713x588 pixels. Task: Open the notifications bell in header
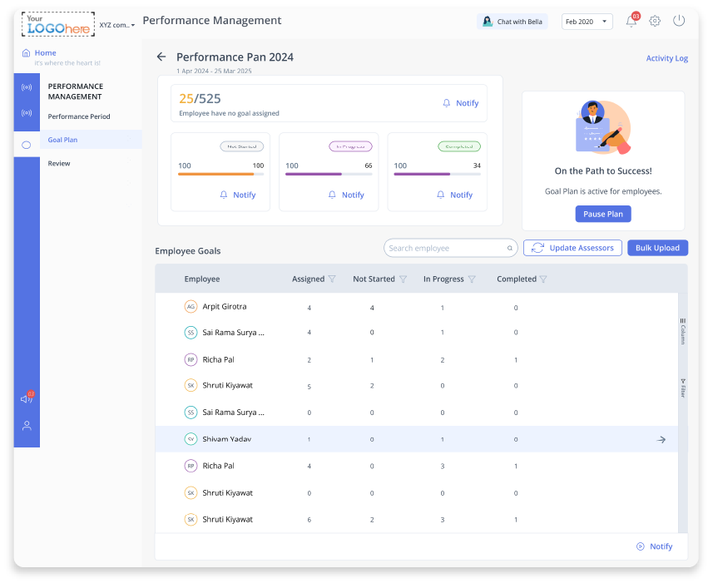631,22
